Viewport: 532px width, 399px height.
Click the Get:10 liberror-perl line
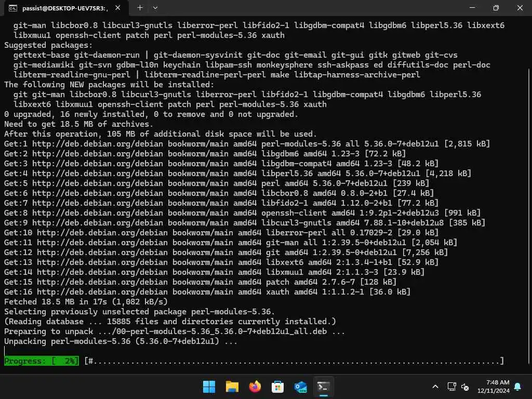pyautogui.click(x=221, y=232)
